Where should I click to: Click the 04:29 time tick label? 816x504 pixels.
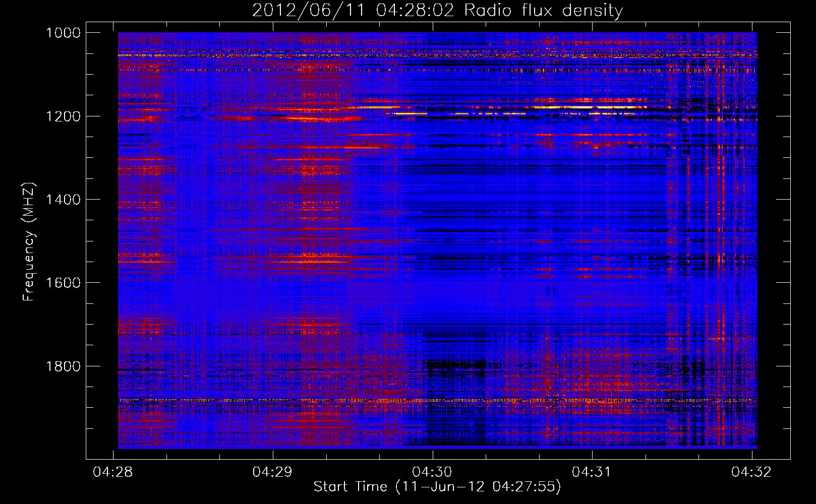click(273, 472)
